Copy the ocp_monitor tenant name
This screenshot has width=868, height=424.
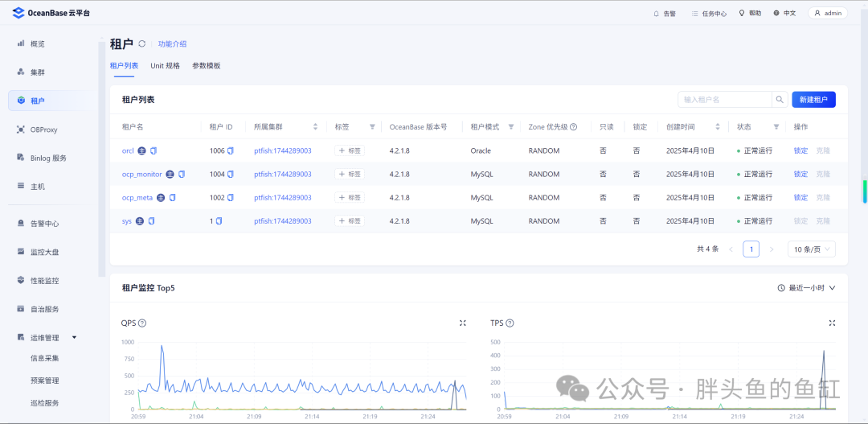182,174
